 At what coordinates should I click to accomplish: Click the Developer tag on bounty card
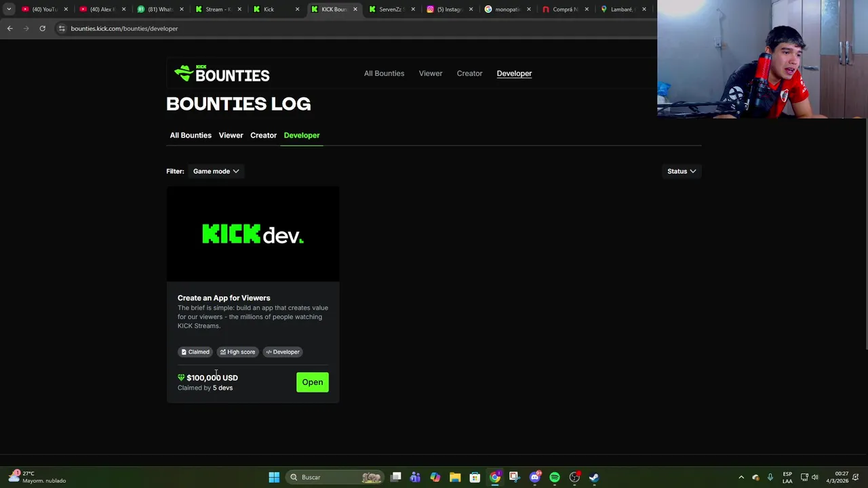[x=282, y=352]
